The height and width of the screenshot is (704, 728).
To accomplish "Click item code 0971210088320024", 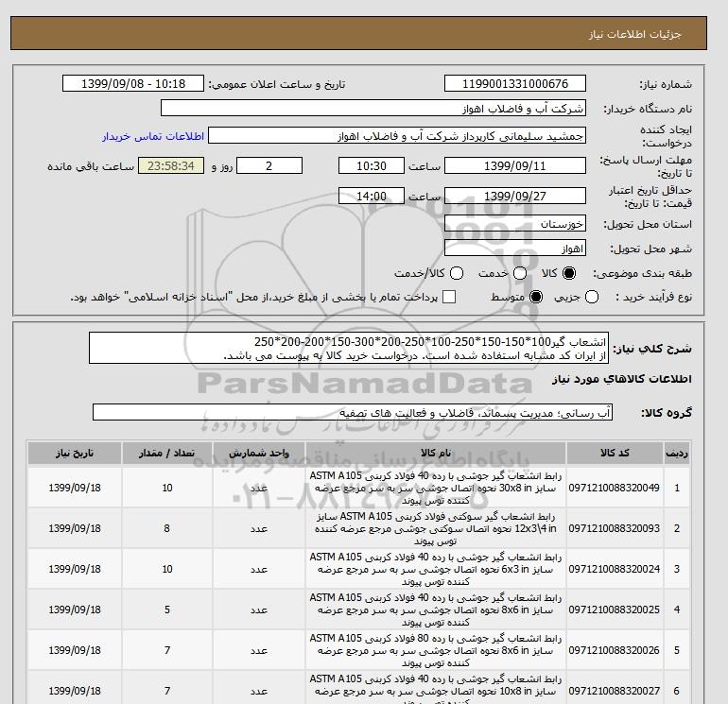I will [614, 569].
